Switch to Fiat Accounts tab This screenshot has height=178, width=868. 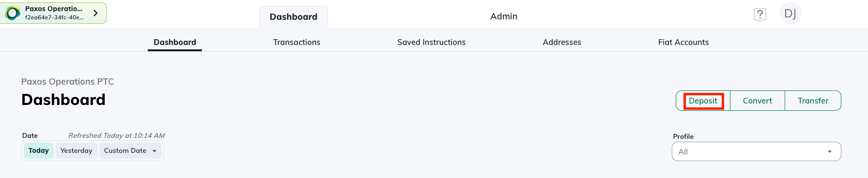point(683,42)
